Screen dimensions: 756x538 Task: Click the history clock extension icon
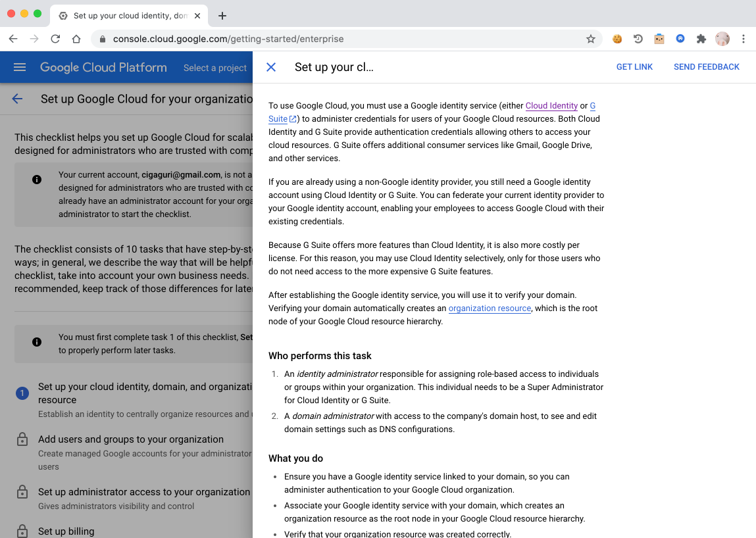click(638, 39)
